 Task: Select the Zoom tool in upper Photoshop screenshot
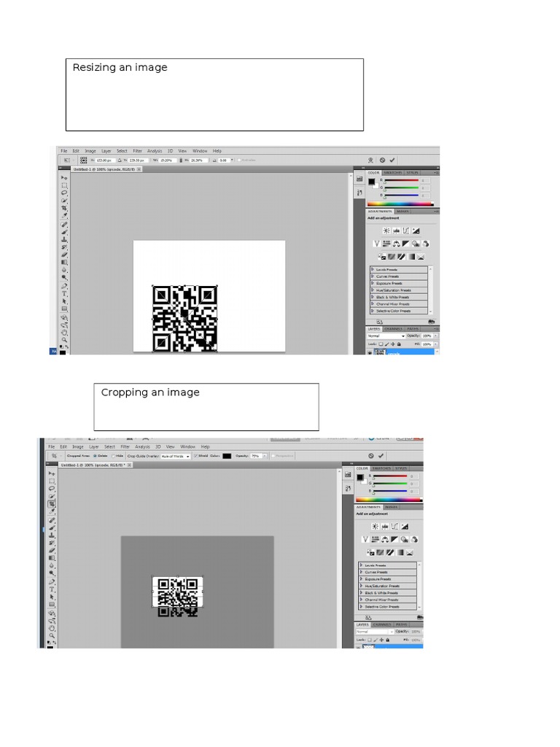click(x=64, y=340)
